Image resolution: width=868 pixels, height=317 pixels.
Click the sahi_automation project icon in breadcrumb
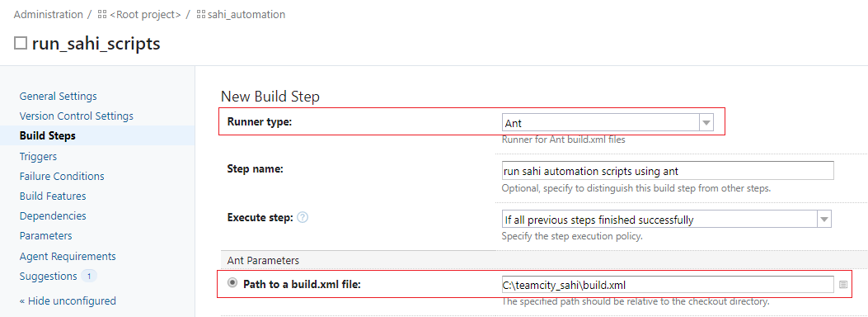(x=201, y=15)
